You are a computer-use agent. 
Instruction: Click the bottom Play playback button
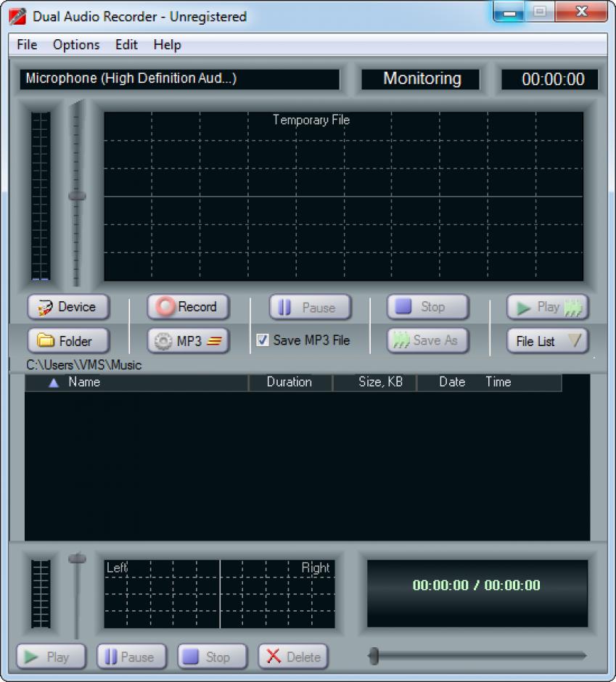click(51, 657)
